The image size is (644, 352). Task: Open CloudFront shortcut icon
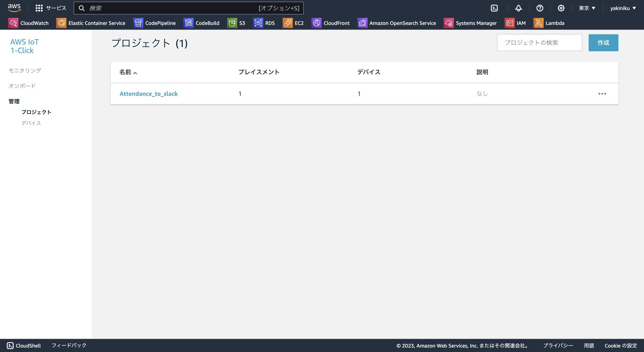click(316, 23)
